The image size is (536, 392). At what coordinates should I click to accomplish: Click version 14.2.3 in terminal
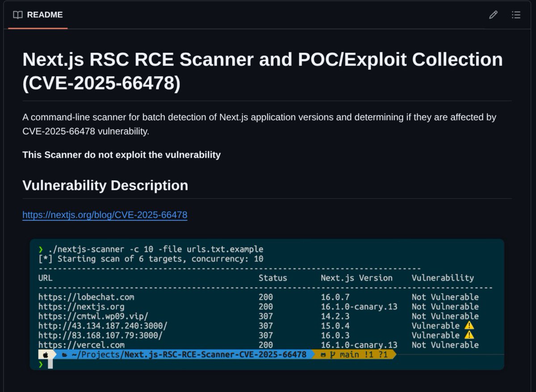(x=335, y=316)
